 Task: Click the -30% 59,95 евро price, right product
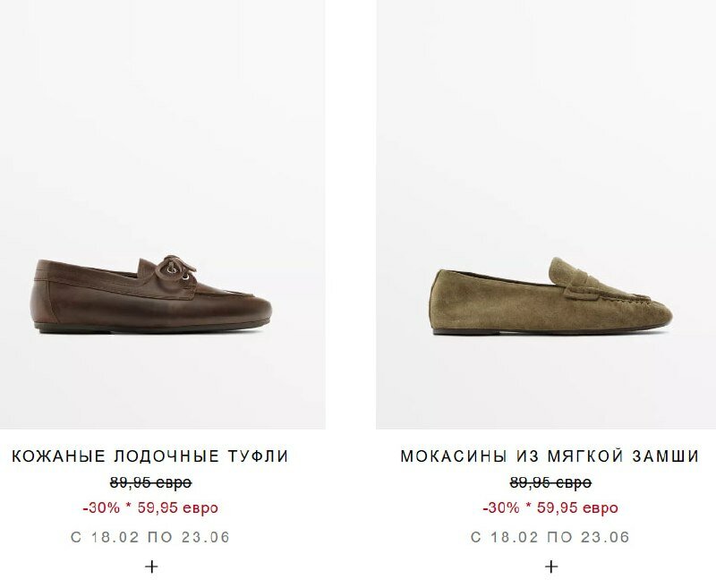coord(550,507)
